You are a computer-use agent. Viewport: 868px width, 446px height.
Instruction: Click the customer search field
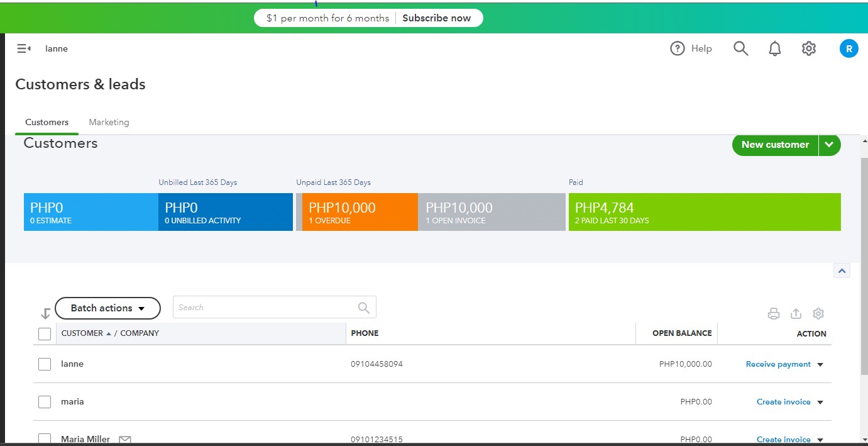coord(265,308)
